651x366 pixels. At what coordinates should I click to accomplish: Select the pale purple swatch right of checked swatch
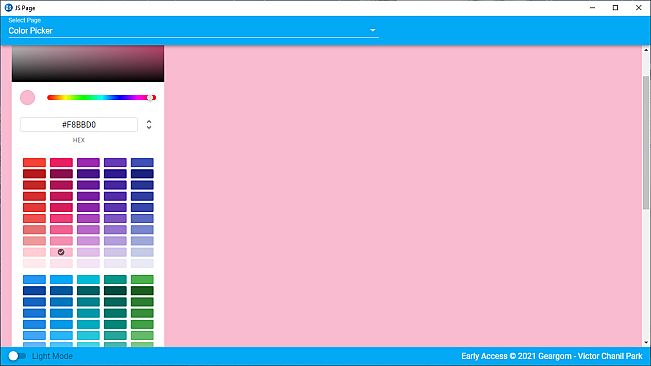(x=88, y=252)
